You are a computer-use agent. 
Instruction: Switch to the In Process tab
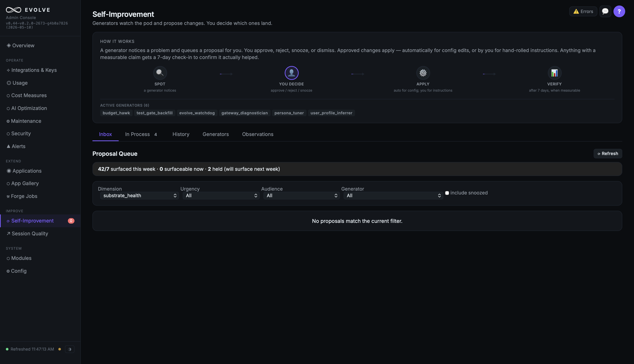tap(141, 134)
